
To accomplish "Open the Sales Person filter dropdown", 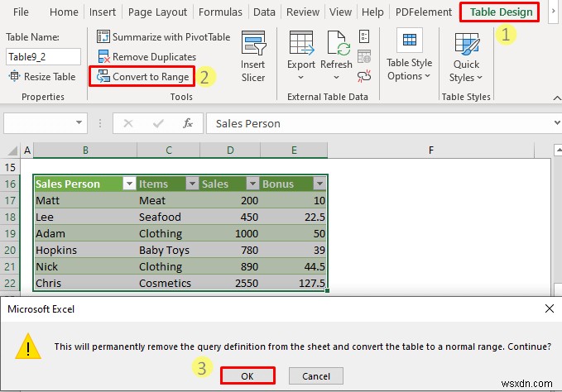I will (129, 184).
